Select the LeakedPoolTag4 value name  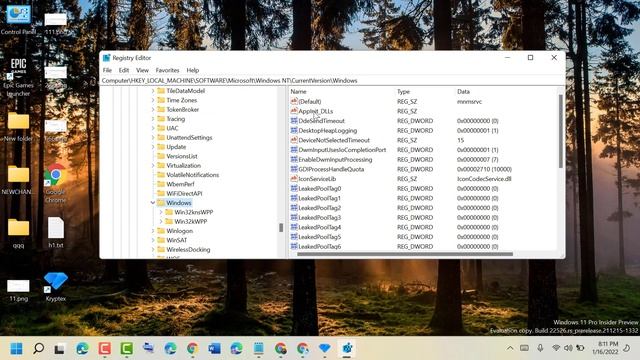tap(320, 227)
